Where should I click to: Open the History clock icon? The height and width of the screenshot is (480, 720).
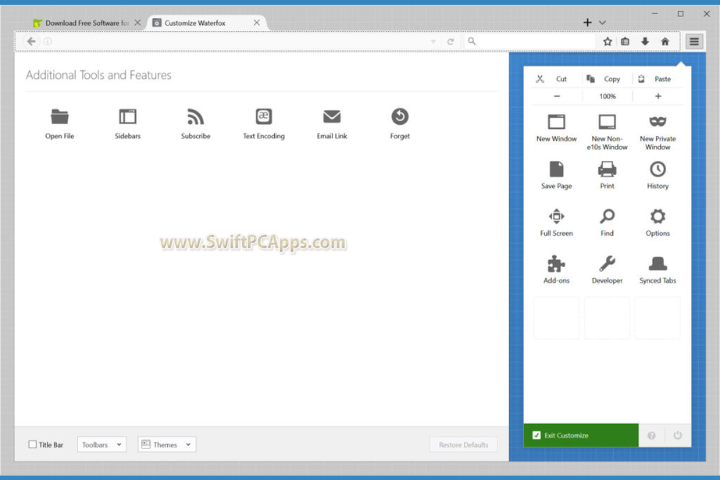[x=658, y=169]
